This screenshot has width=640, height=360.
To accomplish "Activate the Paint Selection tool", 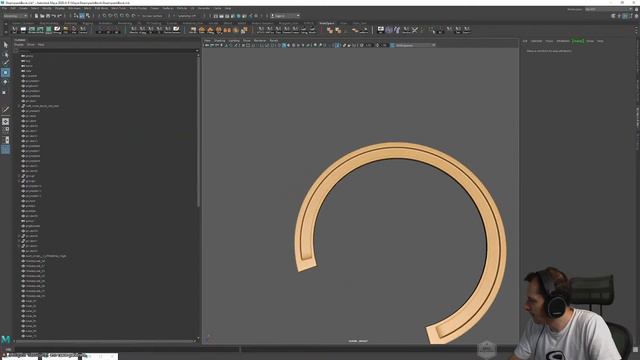I will point(5,63).
